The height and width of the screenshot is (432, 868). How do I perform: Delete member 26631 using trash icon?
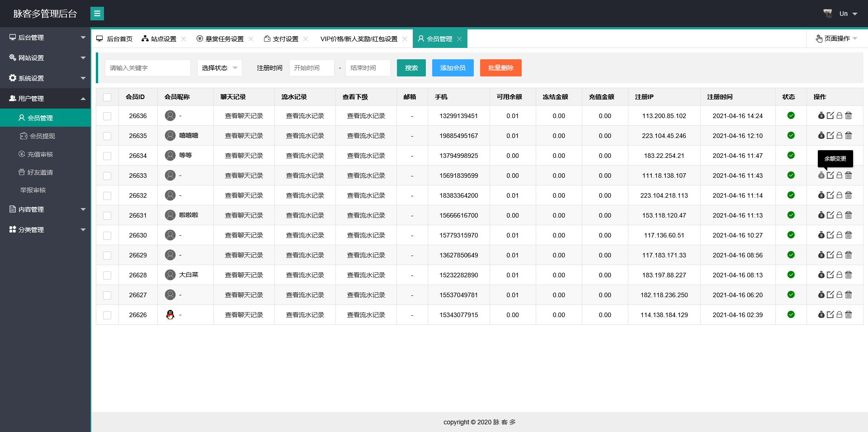click(x=849, y=215)
